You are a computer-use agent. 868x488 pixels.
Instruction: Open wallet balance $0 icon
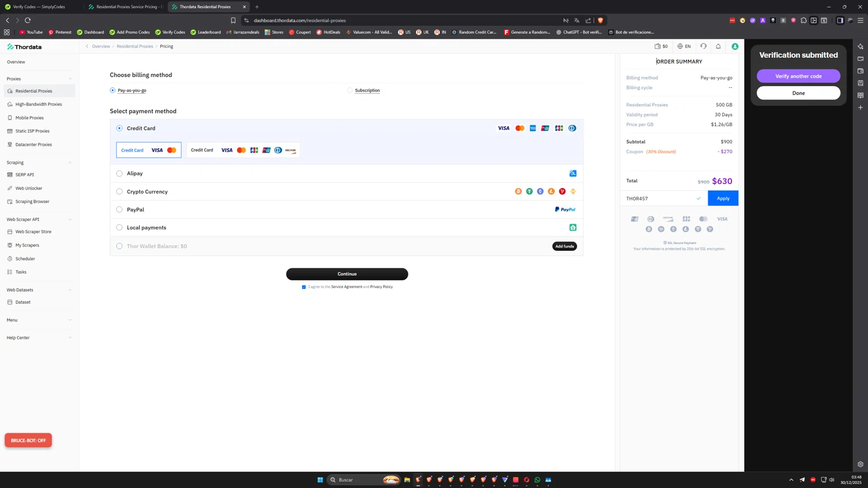[x=661, y=46]
